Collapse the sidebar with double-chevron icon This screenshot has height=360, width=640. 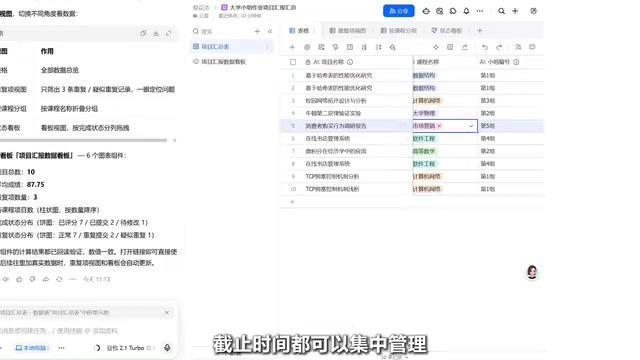click(270, 31)
